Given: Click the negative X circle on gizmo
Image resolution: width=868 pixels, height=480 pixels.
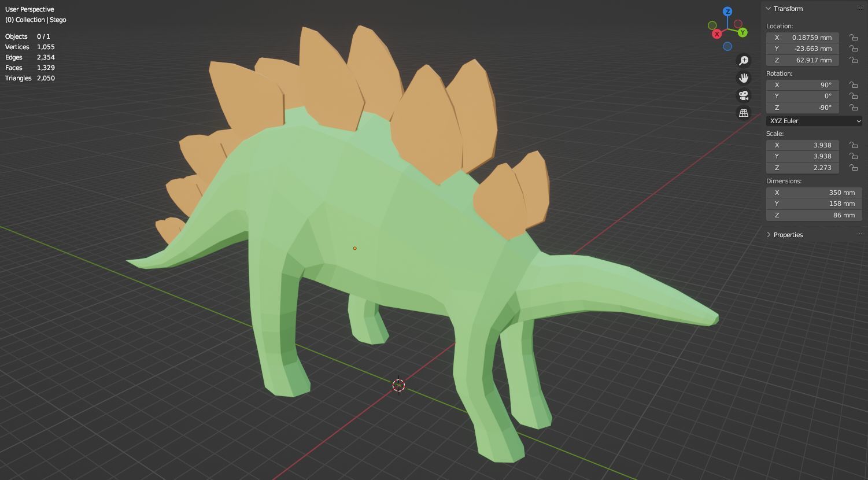Looking at the screenshot, I should coord(738,24).
